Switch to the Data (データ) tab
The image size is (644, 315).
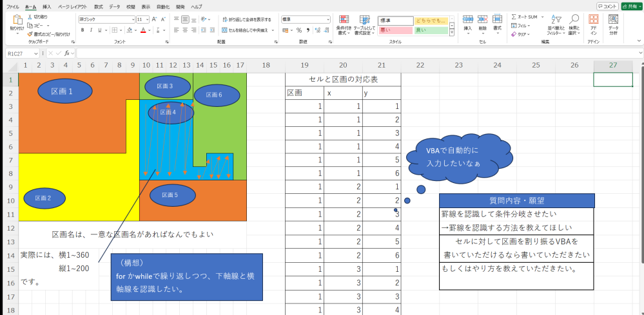click(x=115, y=7)
